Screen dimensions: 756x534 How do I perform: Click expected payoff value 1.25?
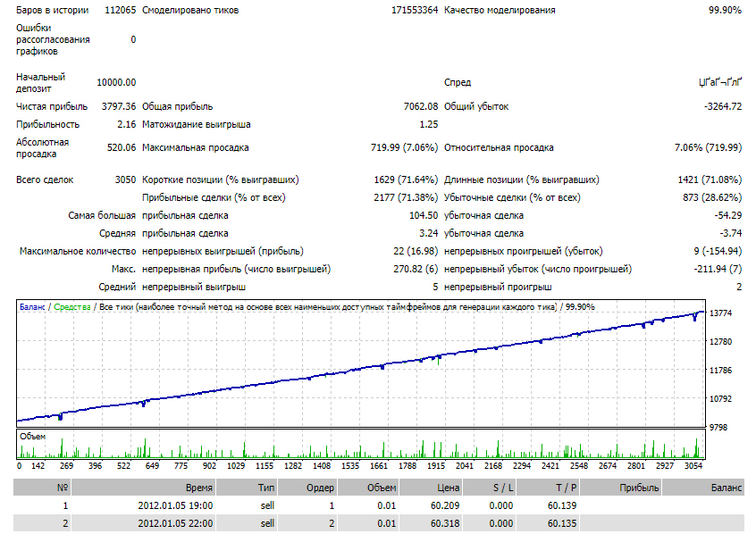[x=429, y=124]
